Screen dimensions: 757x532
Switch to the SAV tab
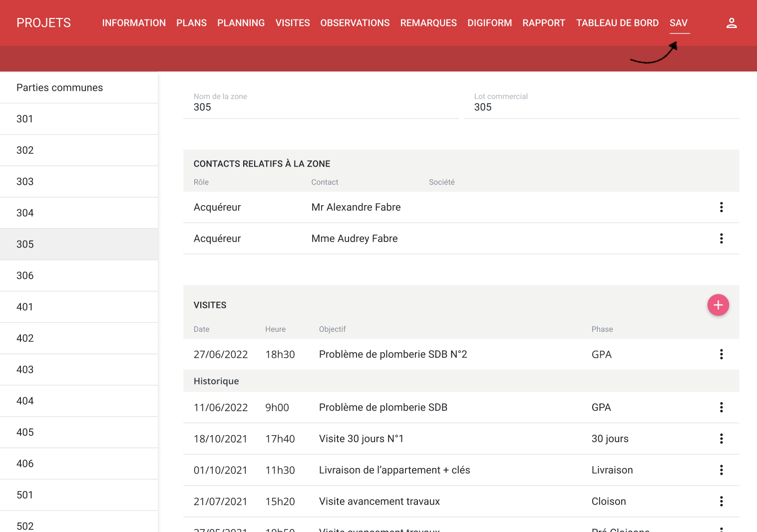point(678,23)
